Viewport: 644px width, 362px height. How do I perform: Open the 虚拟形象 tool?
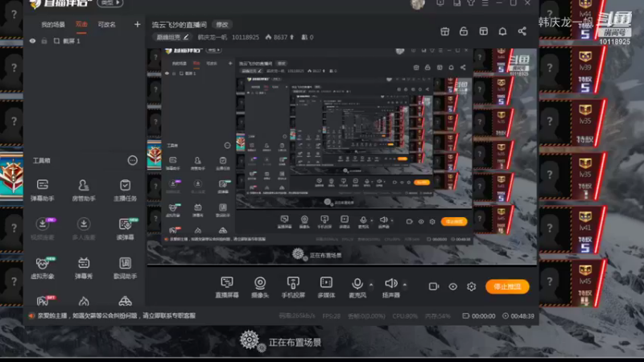pos(43,268)
